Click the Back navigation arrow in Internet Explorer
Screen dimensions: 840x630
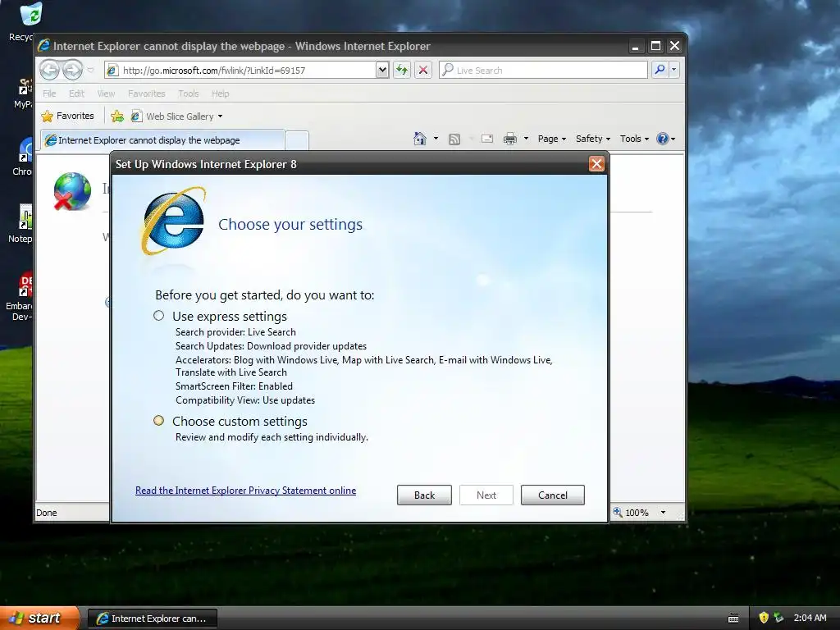pos(49,70)
